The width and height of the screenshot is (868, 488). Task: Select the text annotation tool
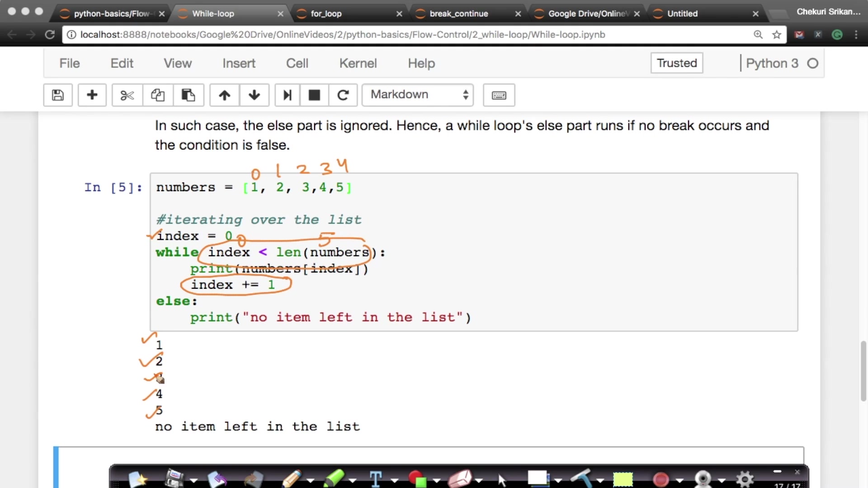pyautogui.click(x=376, y=478)
